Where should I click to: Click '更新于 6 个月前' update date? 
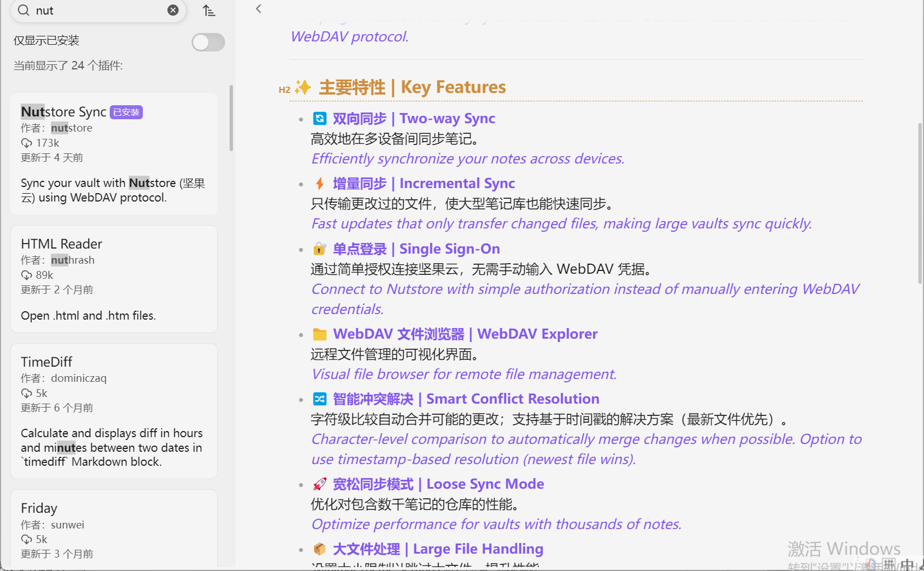[57, 408]
